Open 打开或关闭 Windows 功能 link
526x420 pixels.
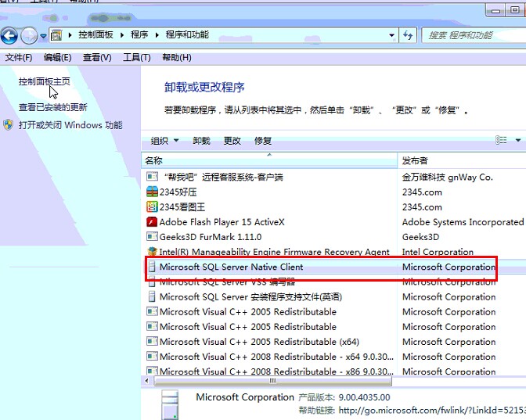pyautogui.click(x=70, y=125)
